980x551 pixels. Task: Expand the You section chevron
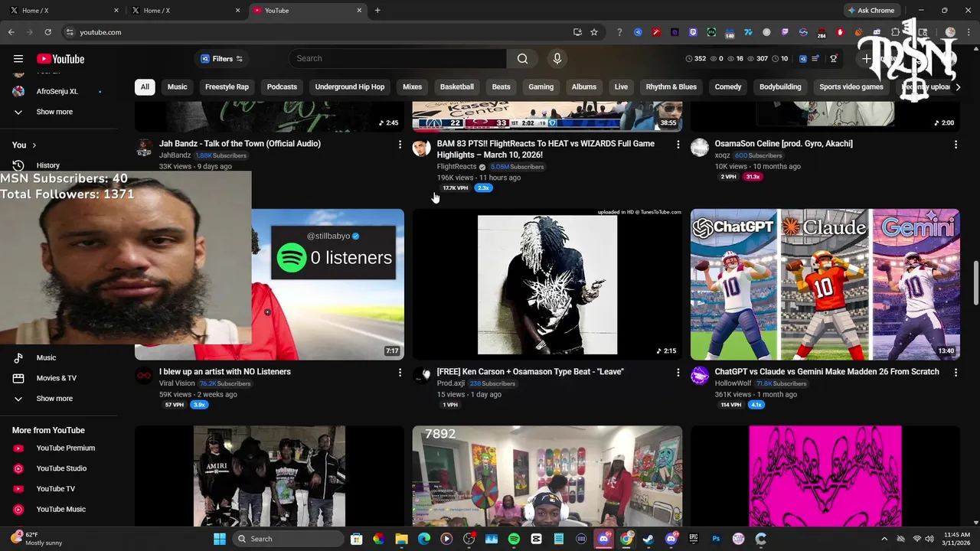point(34,145)
